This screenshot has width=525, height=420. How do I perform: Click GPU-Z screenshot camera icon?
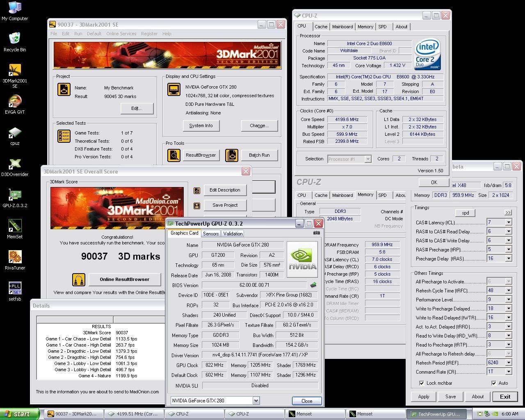[316, 233]
